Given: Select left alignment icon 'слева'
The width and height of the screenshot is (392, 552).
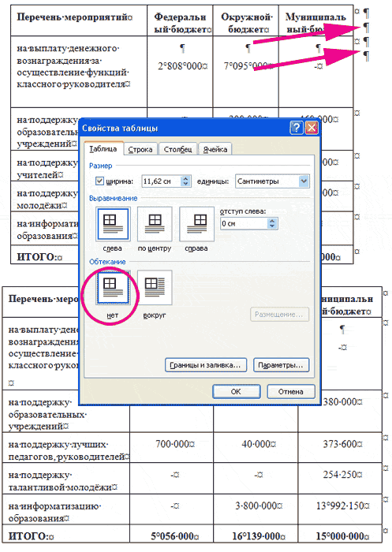Looking at the screenshot, I should point(113,224).
